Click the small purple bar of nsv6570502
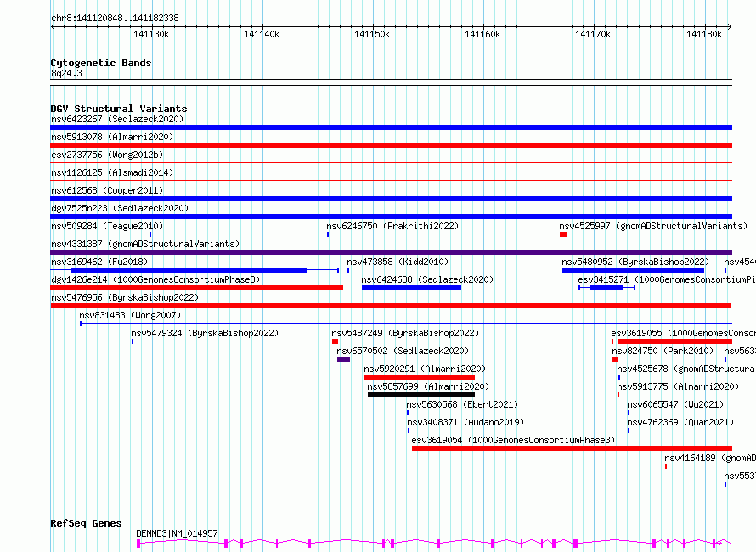 point(343,359)
